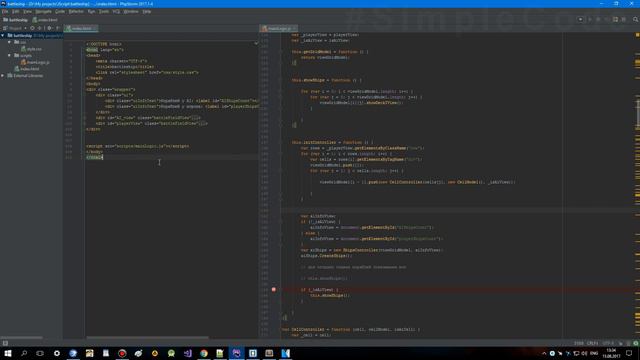This screenshot has height=360, width=640.
Task: Open the Navigate menu
Action: [43, 11]
